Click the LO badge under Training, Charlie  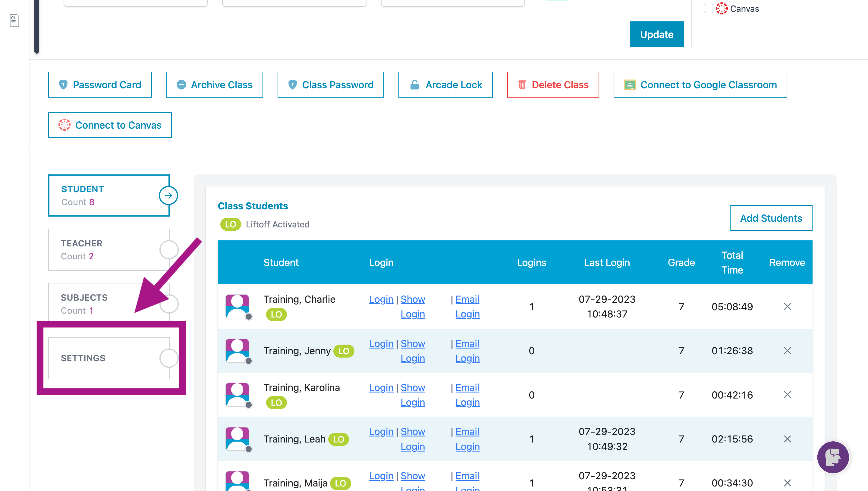(276, 314)
